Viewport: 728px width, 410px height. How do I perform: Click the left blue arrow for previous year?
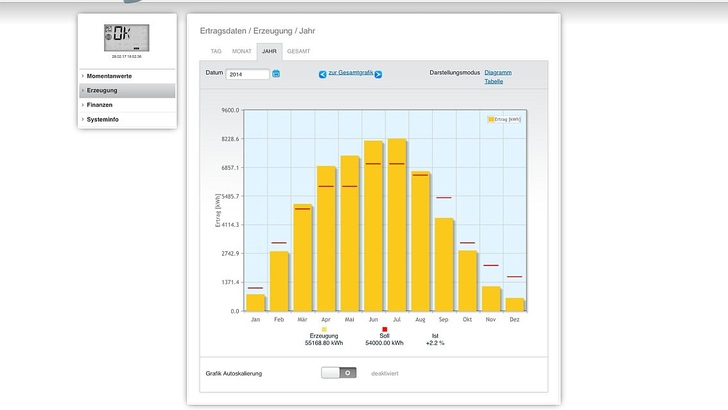click(322, 74)
